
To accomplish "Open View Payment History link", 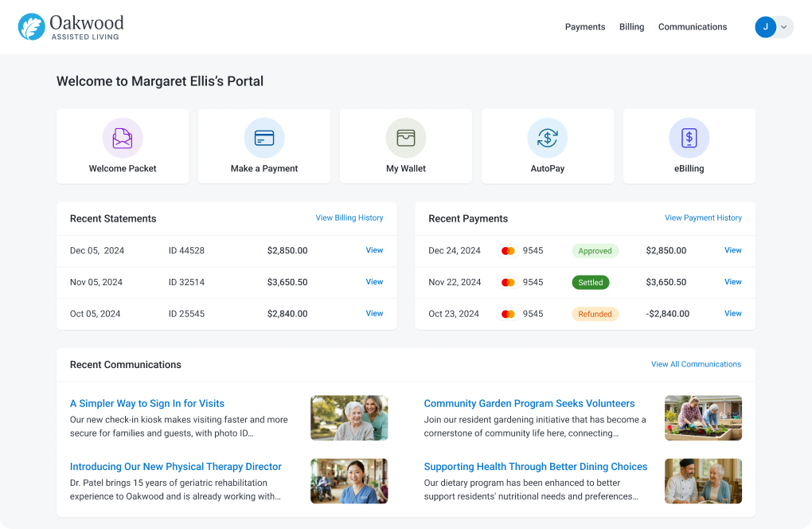I will tap(703, 217).
